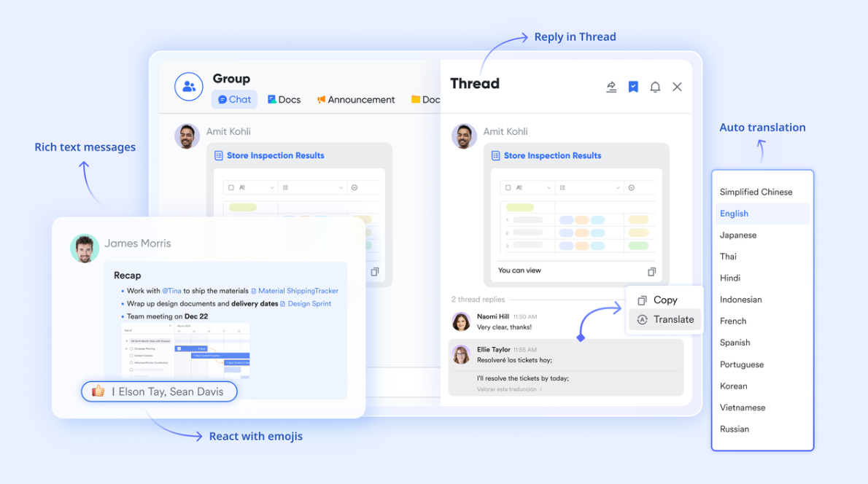
Task: Tick the checkbox in Group chat doc preview header
Action: pos(231,187)
